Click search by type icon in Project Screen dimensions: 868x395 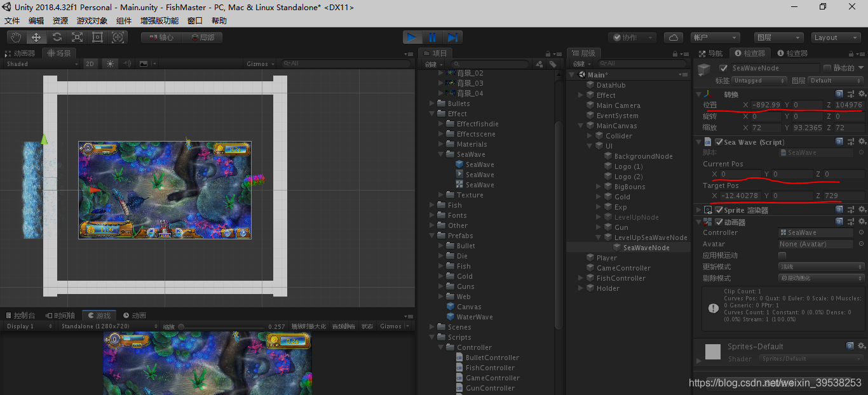tap(539, 64)
